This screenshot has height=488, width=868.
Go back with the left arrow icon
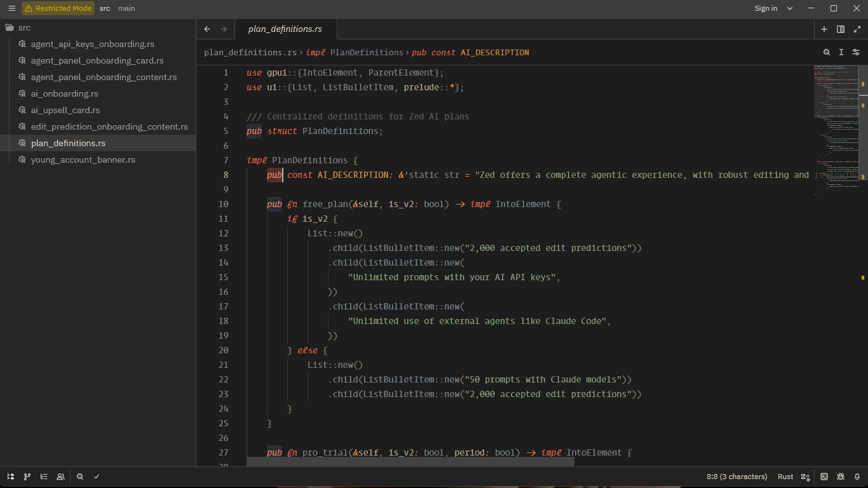207,29
